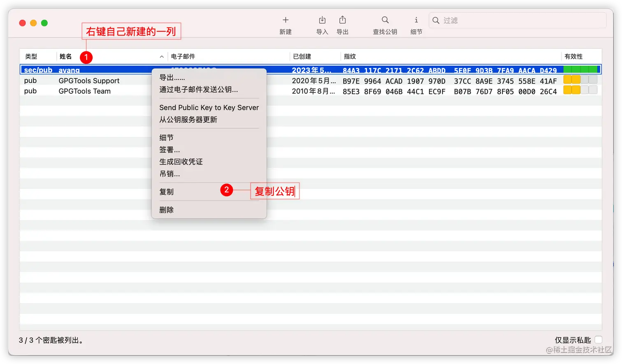Screen dimensions: 622x364
Task: Click the 已创建 column header
Action: click(x=302, y=56)
